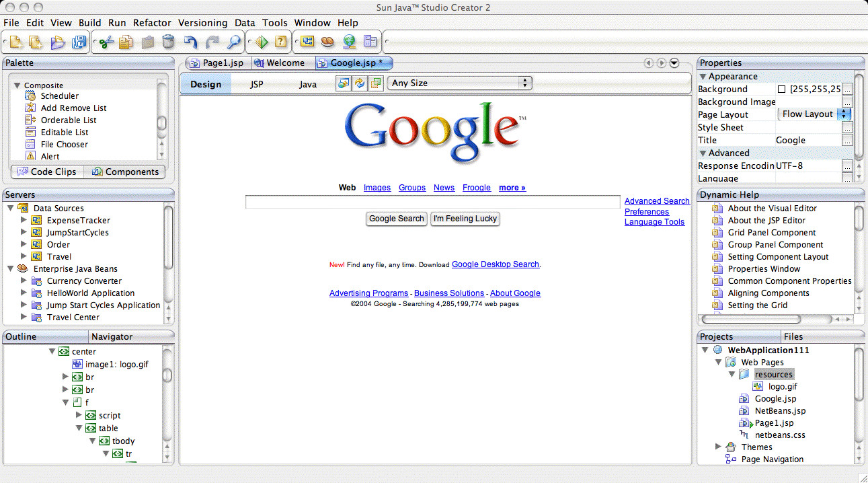Click the Data Sources toolbar icon
Viewport: 868px width, 483px height.
point(307,42)
